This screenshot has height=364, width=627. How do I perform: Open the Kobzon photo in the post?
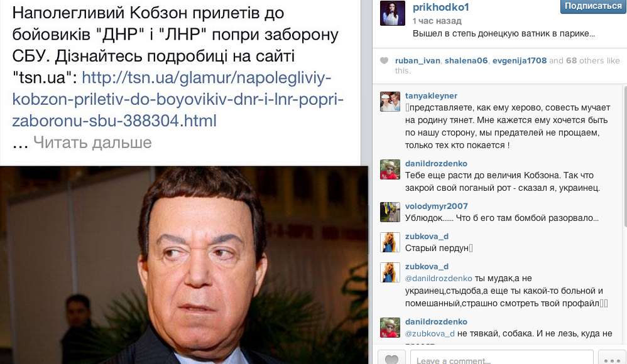184,265
